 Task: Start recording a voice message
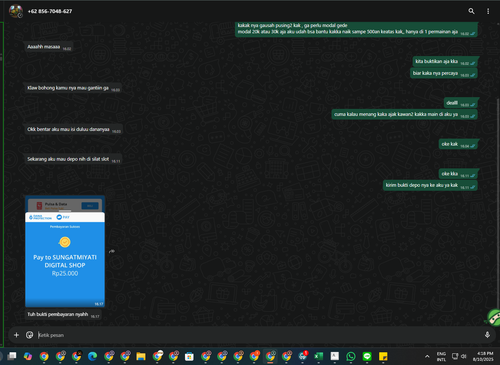[x=487, y=335]
